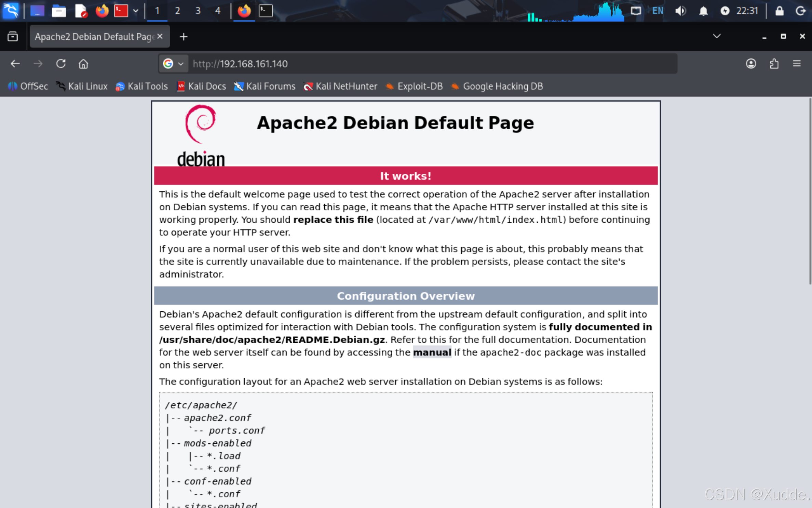
Task: Select the Apache2 Debian Default Page tab
Action: coord(94,36)
